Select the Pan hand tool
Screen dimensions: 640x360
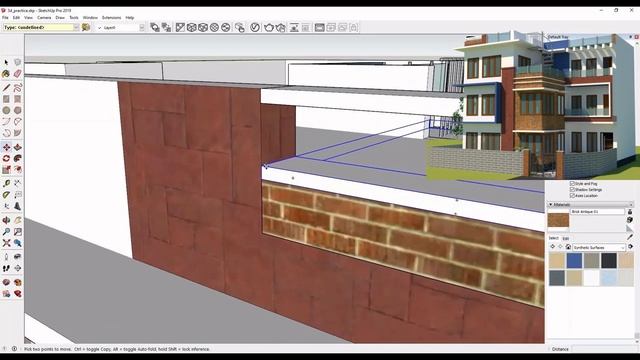pyautogui.click(x=18, y=220)
